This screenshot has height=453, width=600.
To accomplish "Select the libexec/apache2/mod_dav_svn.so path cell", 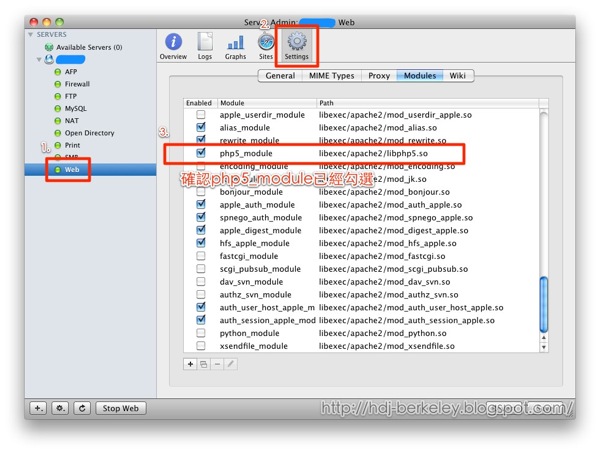I will (x=385, y=282).
